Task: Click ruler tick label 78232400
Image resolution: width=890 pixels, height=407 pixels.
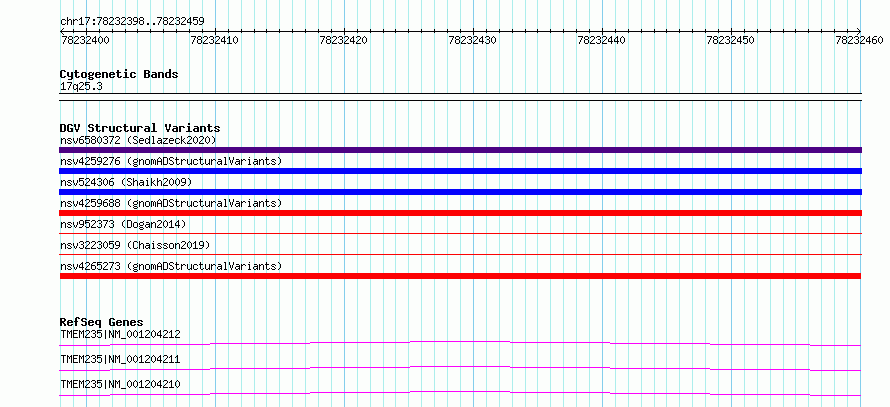Action: 85,40
